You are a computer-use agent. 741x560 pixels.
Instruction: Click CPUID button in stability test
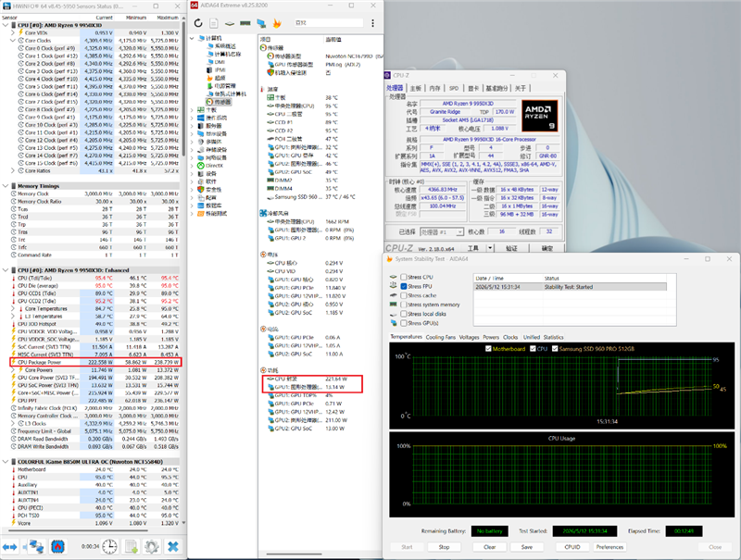pyautogui.click(x=572, y=547)
